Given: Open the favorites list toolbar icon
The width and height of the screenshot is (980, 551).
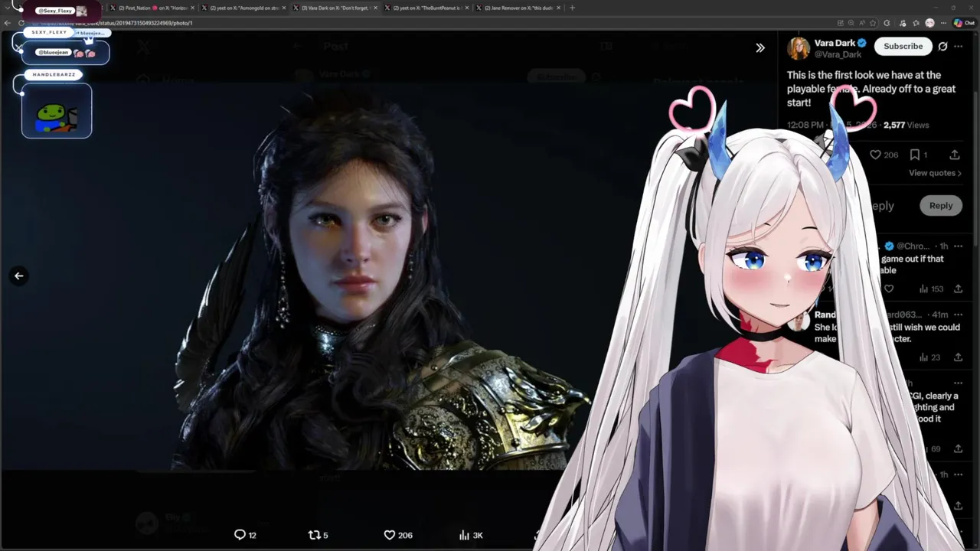Looking at the screenshot, I should click(x=916, y=23).
